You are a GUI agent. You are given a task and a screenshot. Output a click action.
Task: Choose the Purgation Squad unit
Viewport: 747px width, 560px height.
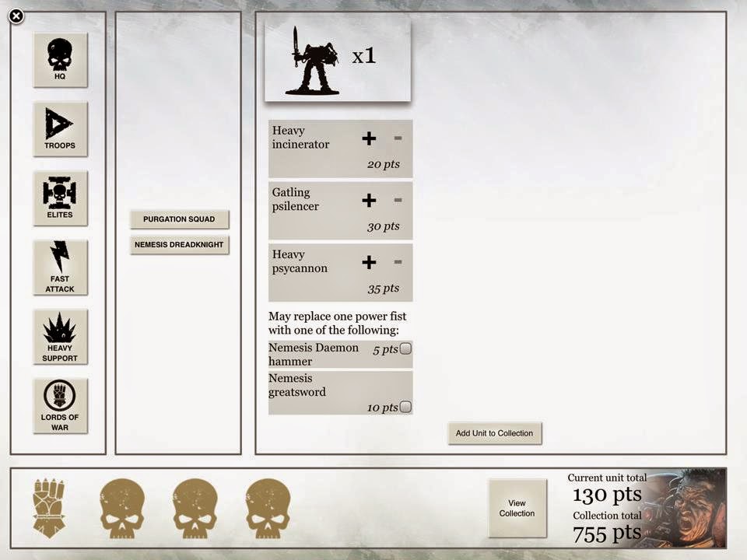tap(179, 219)
